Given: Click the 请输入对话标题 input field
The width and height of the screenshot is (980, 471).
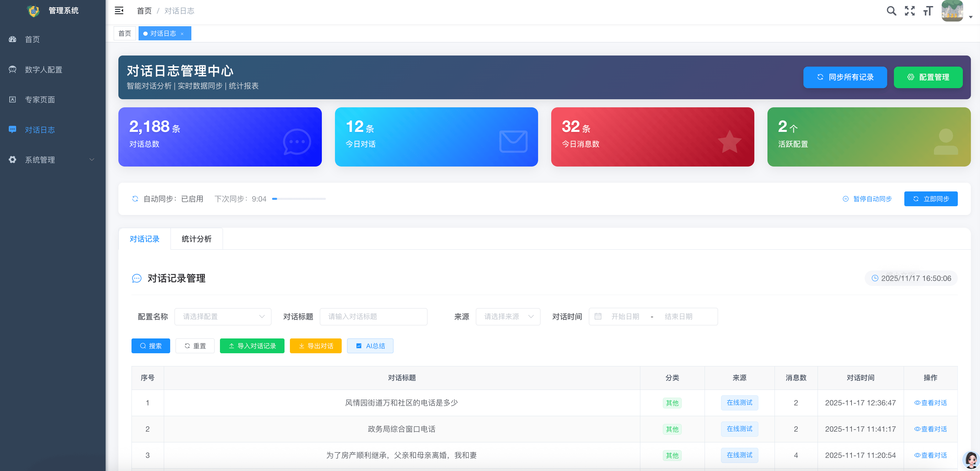Looking at the screenshot, I should tap(373, 317).
